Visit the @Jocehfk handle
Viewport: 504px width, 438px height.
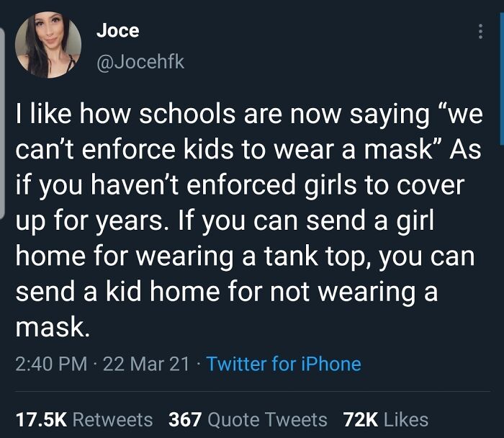click(x=140, y=61)
